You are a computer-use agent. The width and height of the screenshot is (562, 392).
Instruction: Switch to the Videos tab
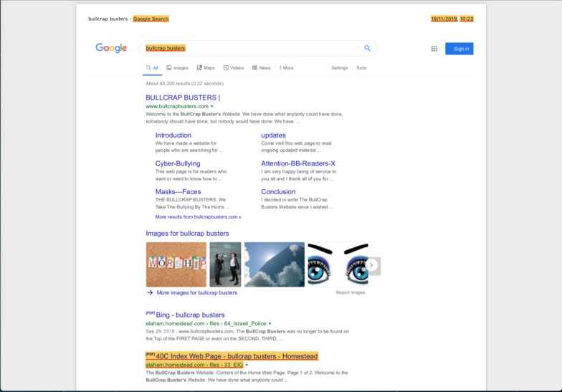click(234, 67)
